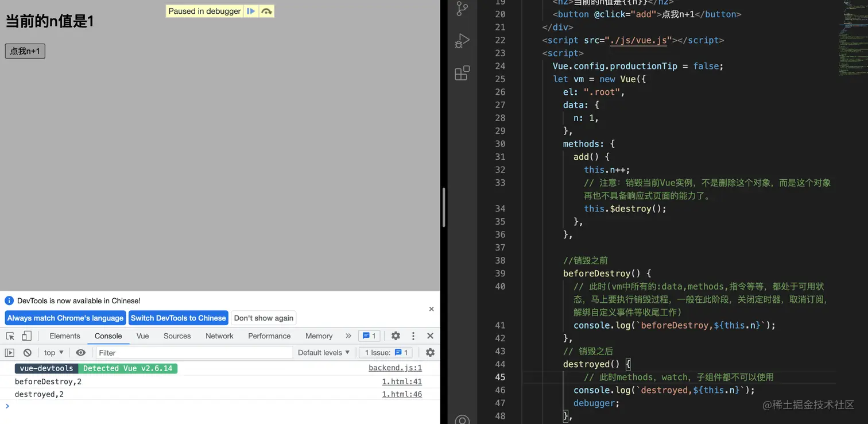Resume script execution in the paused overlay
This screenshot has height=424, width=868.
[251, 11]
